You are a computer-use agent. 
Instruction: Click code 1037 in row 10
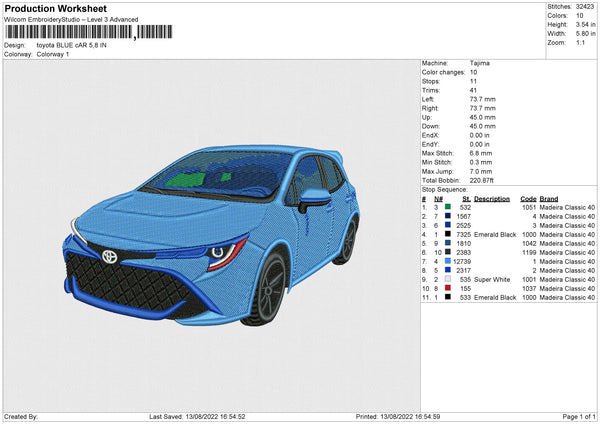[529, 288]
